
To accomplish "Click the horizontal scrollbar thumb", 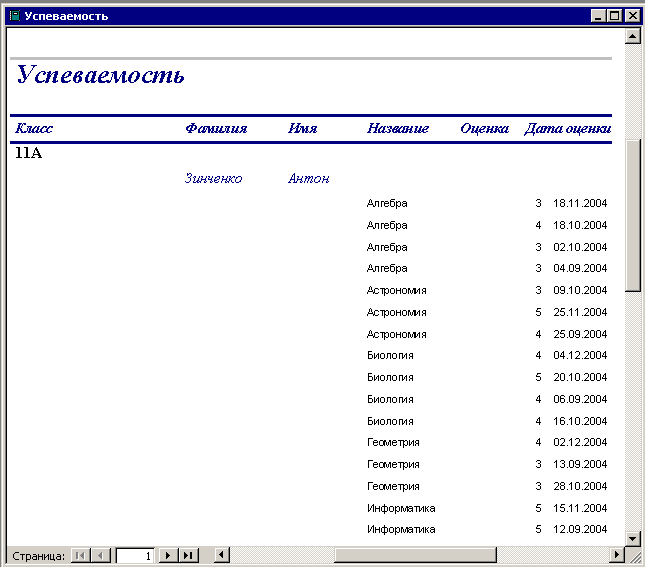I will (415, 555).
